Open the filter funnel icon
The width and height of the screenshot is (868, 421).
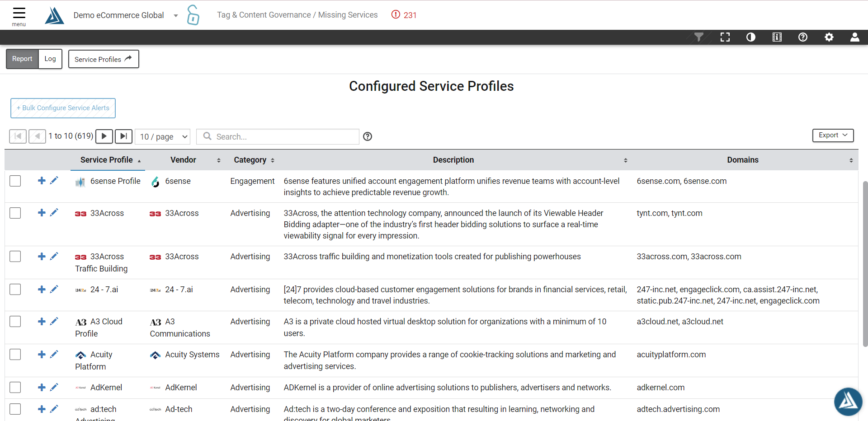699,37
